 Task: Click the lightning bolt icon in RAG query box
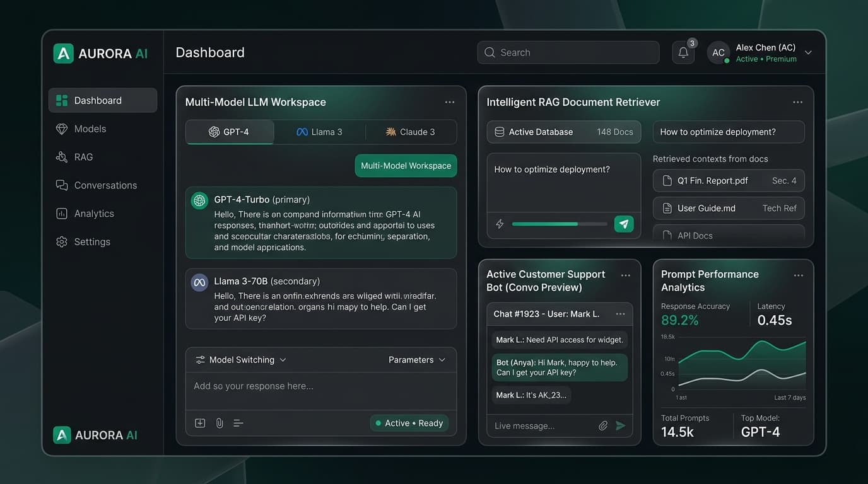point(500,224)
